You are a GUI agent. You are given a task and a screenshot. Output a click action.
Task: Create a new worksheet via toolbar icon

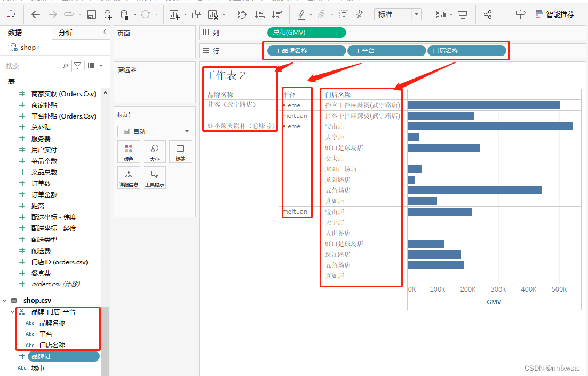pyautogui.click(x=176, y=14)
